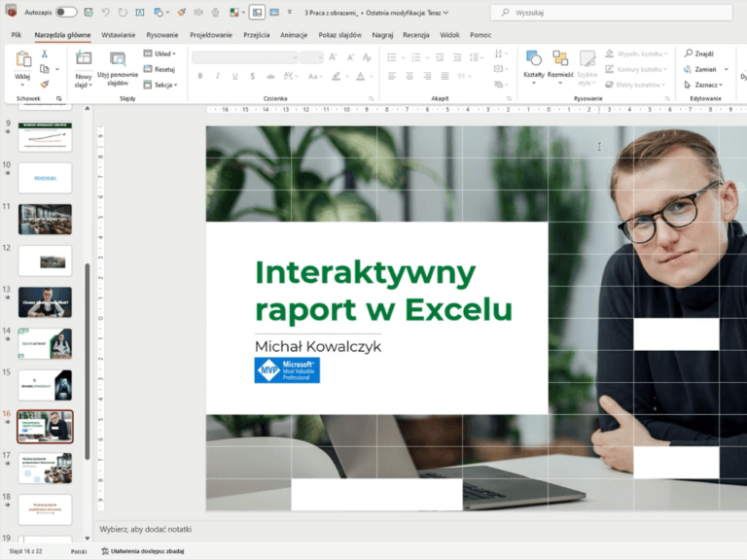Click Ułatwienia dostępu: zbadaj status item

[x=142, y=551]
